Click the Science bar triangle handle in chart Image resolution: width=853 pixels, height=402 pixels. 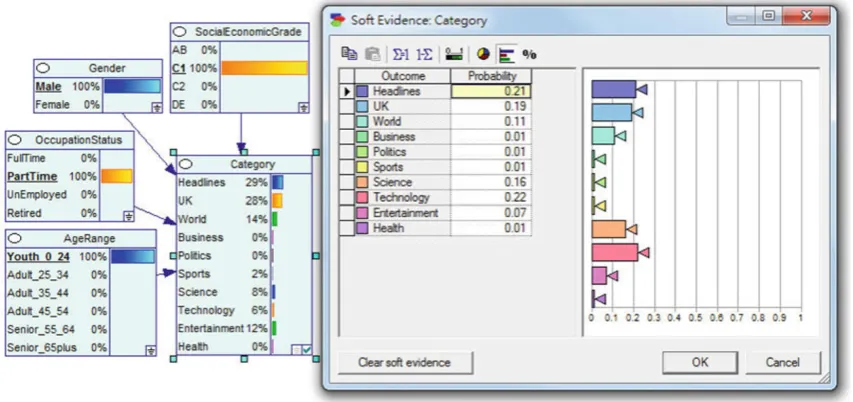tap(632, 229)
